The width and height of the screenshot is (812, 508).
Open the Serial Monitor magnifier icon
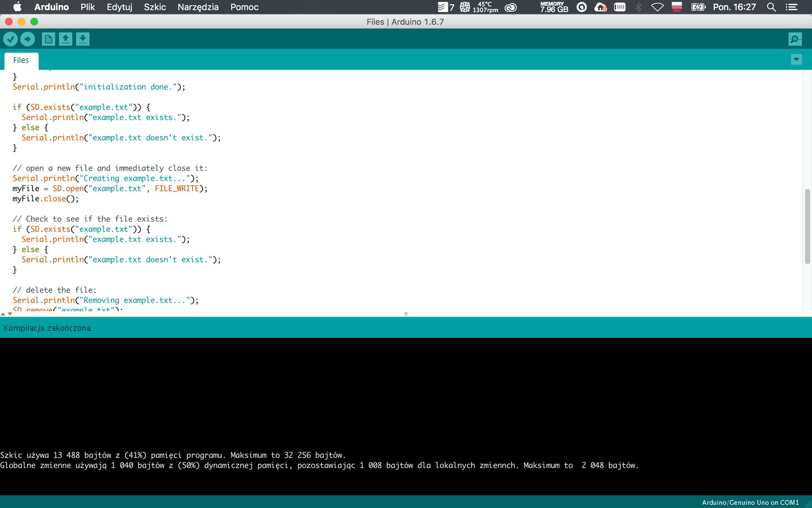(x=795, y=39)
